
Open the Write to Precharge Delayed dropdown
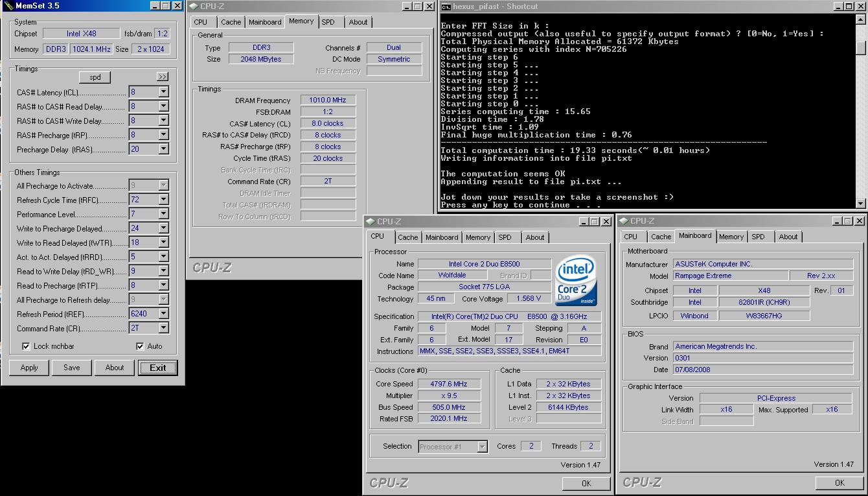coord(163,228)
